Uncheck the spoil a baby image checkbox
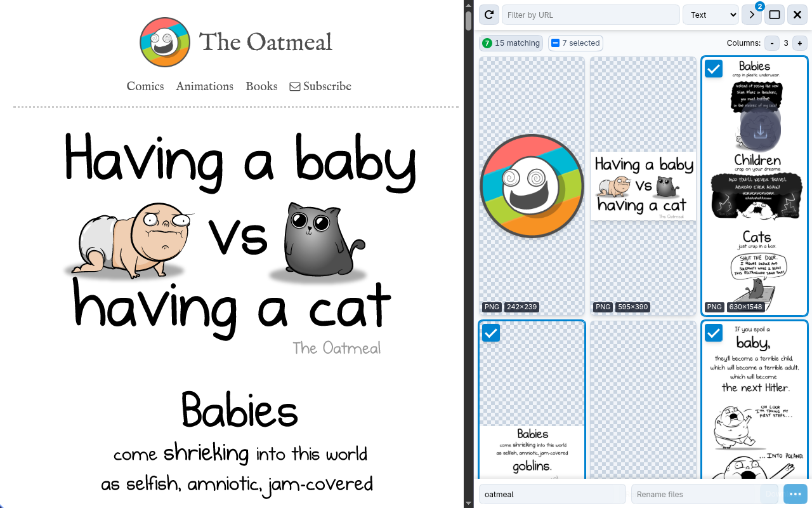 714,333
